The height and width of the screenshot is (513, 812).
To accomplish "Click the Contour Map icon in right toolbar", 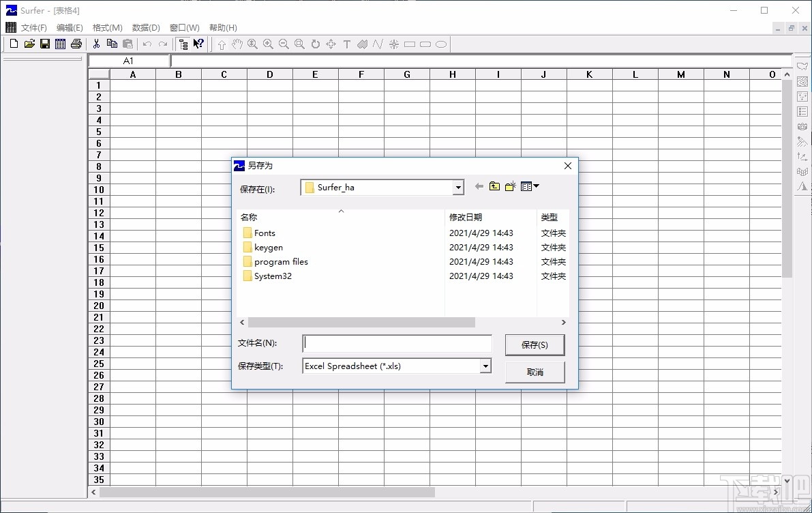I will tap(802, 81).
